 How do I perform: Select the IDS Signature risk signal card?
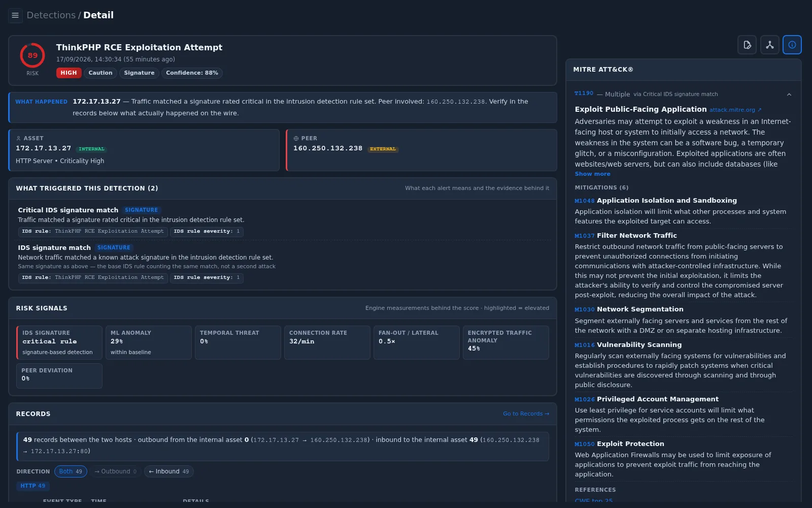tap(59, 343)
